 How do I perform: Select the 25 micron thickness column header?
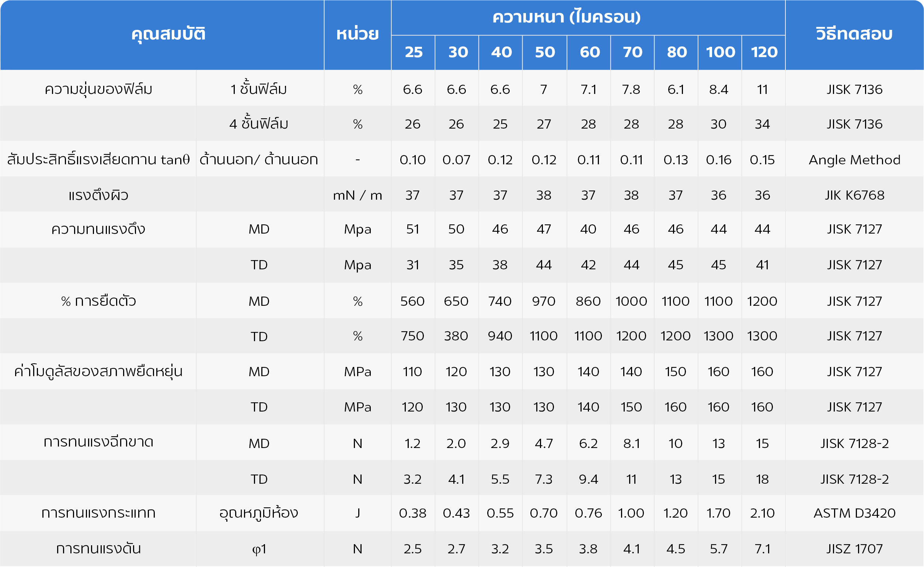(x=413, y=52)
